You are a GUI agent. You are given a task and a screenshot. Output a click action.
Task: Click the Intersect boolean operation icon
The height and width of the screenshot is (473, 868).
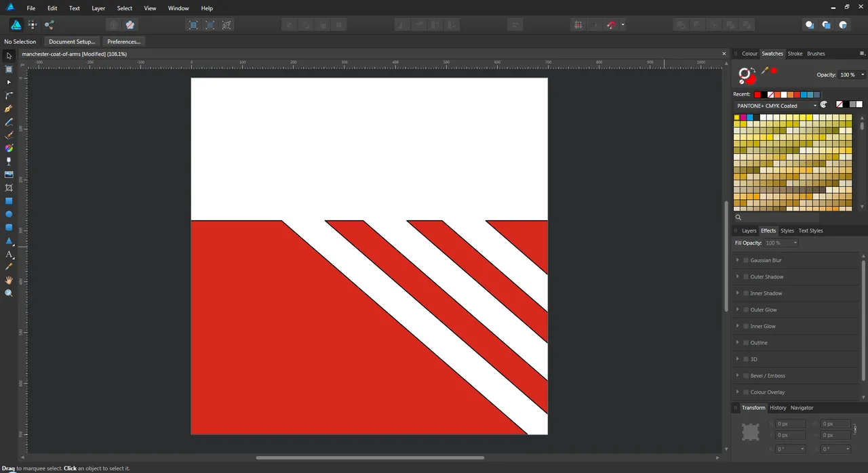(x=714, y=25)
